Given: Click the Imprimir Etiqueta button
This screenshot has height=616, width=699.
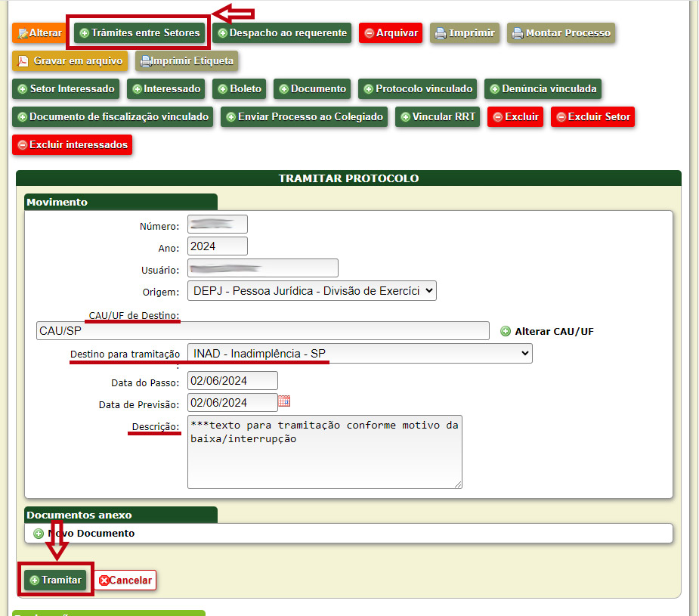Looking at the screenshot, I should point(186,60).
